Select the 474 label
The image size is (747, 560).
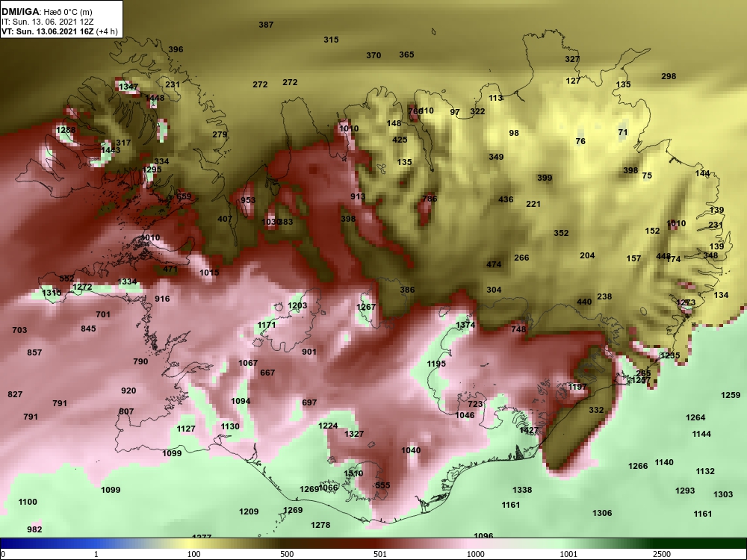point(494,265)
